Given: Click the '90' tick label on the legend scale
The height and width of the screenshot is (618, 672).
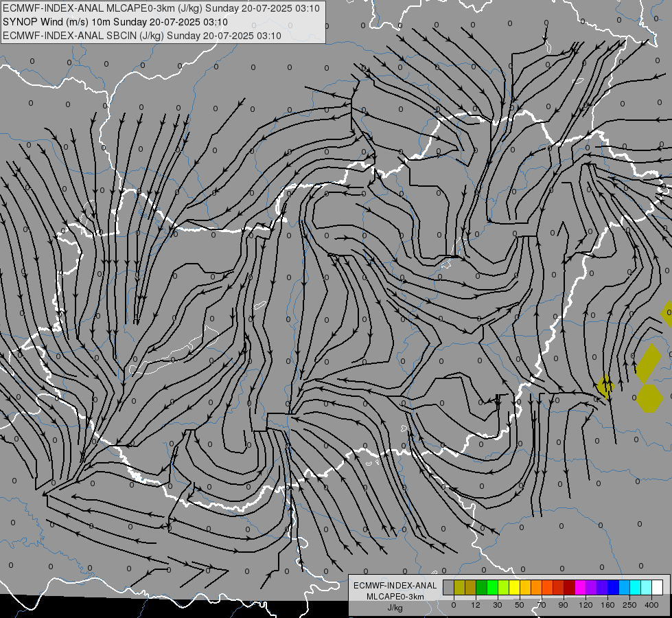Looking at the screenshot, I should point(563,605).
